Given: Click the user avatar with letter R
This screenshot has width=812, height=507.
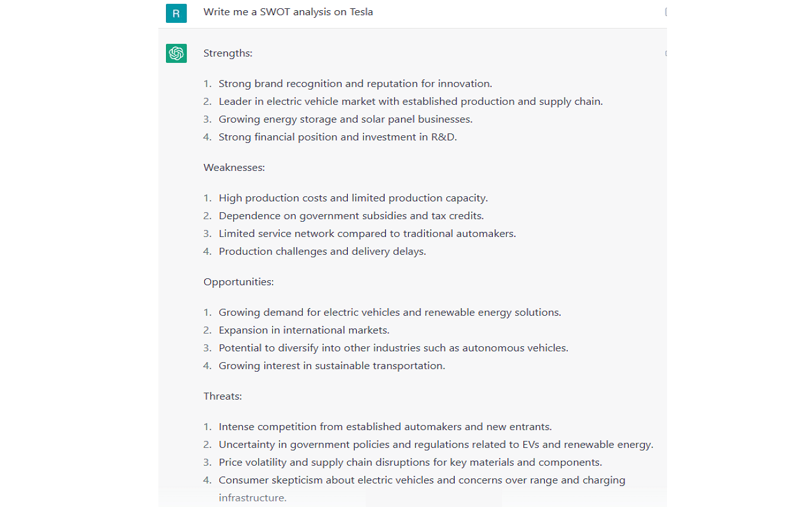Looking at the screenshot, I should coord(176,13).
